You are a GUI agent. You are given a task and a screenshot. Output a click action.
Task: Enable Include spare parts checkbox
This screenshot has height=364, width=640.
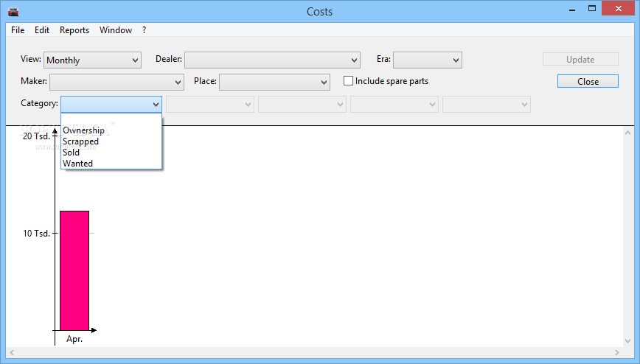[348, 81]
